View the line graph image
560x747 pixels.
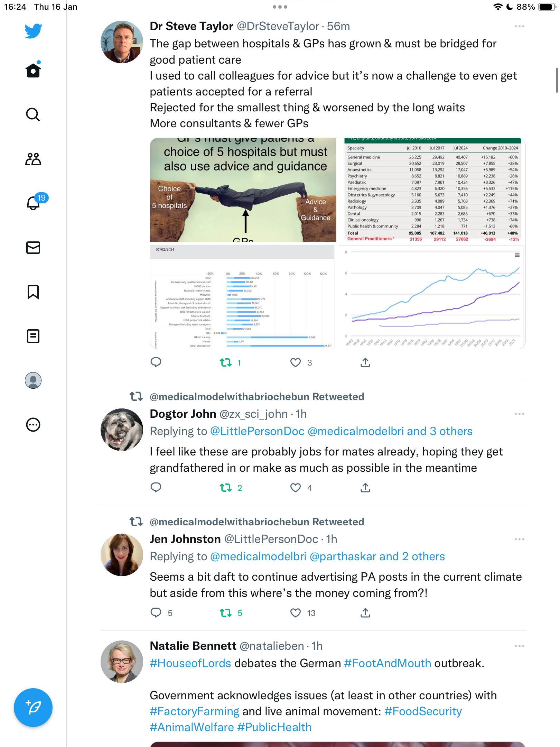click(432, 297)
